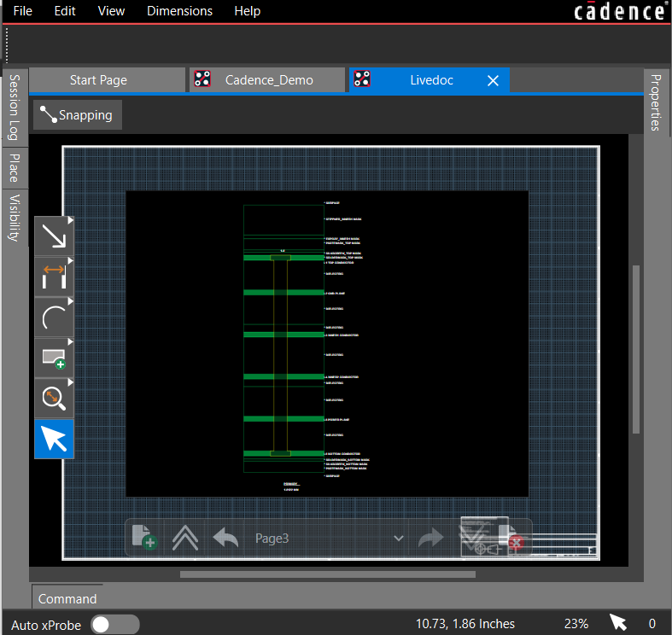
Task: Click the double chevron up page icon
Action: tap(185, 538)
